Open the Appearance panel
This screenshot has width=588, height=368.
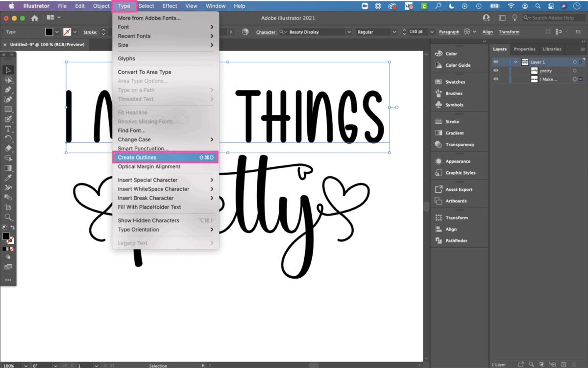[456, 161]
